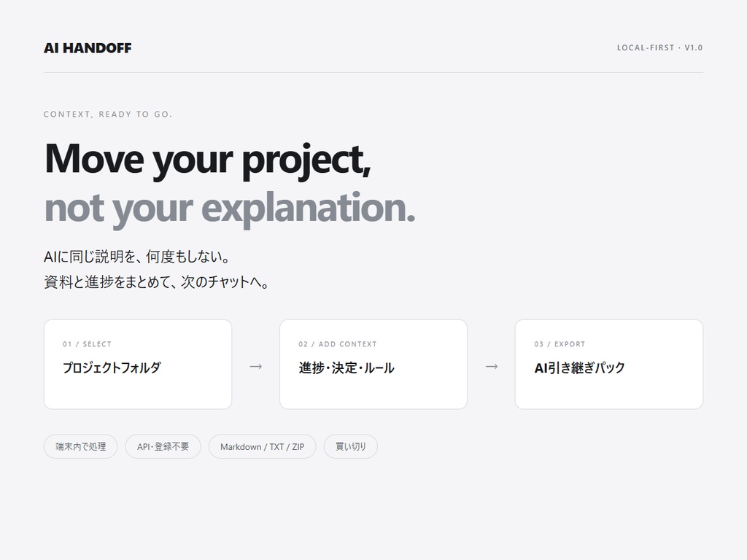Viewport: 747px width, 560px height.
Task: Click the 'not your explanation.' headline
Action: tap(230, 209)
